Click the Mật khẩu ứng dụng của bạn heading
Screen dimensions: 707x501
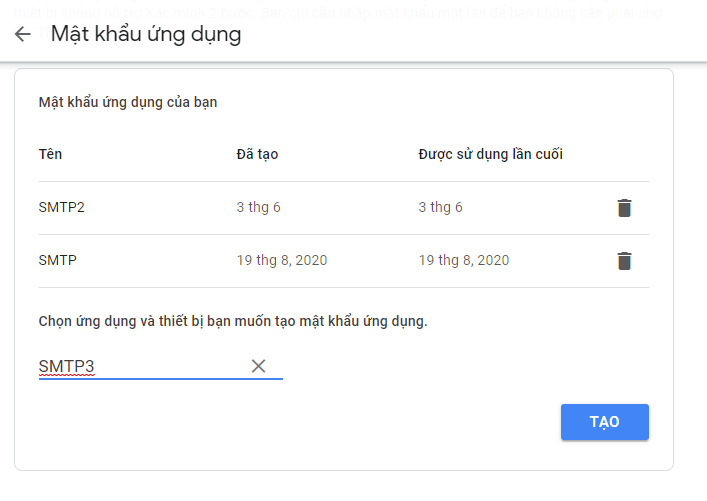point(128,102)
